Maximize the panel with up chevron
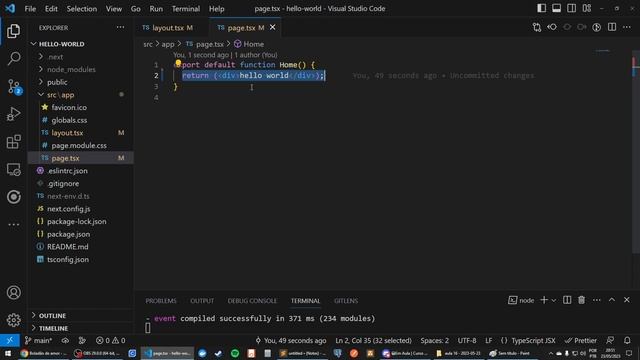This screenshot has width=640, height=360. 612,300
